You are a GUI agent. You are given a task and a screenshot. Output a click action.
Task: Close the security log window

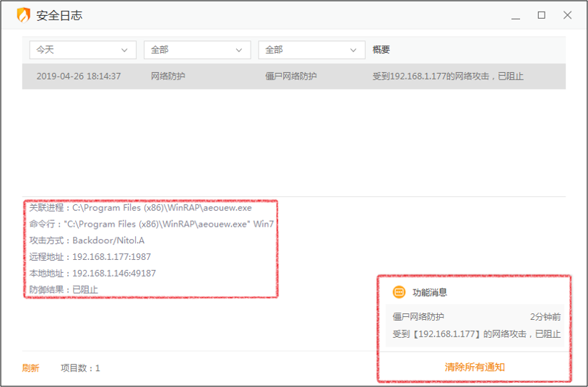[x=567, y=16]
